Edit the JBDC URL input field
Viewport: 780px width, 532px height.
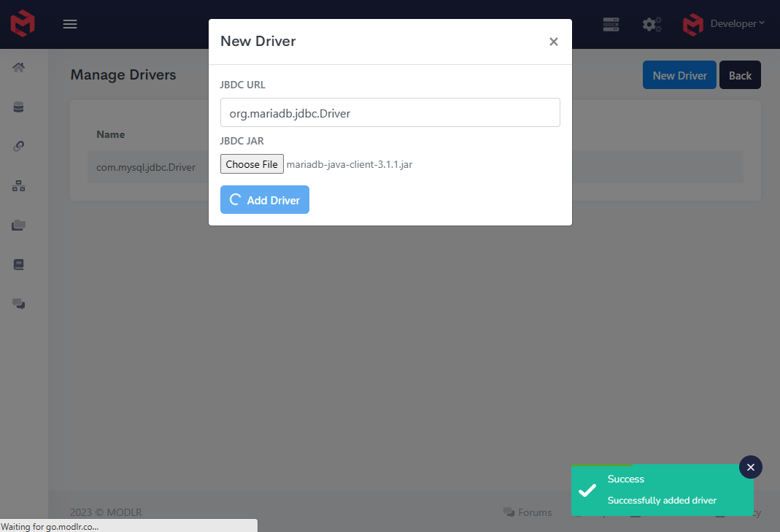[x=390, y=112]
